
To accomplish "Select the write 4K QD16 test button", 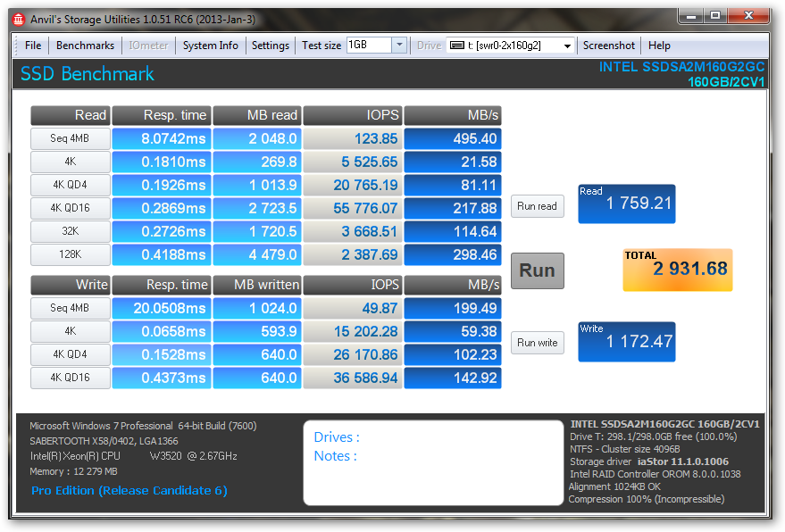I will (x=70, y=378).
